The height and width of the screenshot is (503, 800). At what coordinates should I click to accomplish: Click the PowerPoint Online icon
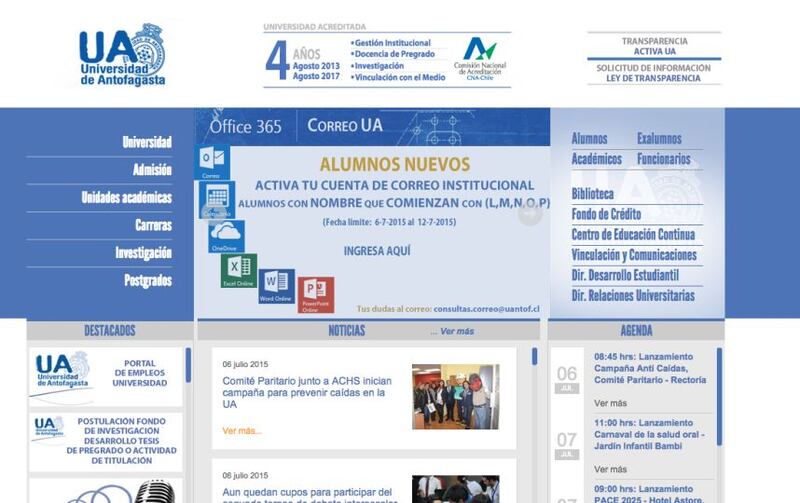(x=316, y=295)
